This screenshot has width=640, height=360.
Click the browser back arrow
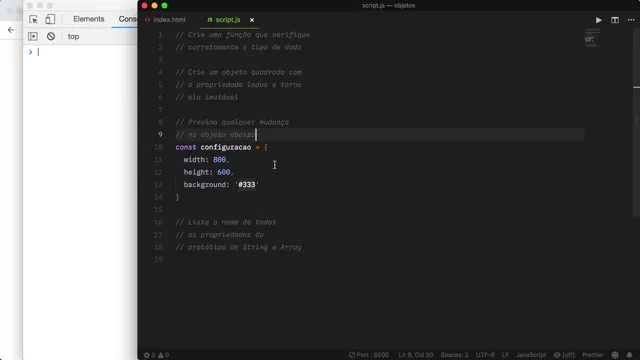[11, 30]
